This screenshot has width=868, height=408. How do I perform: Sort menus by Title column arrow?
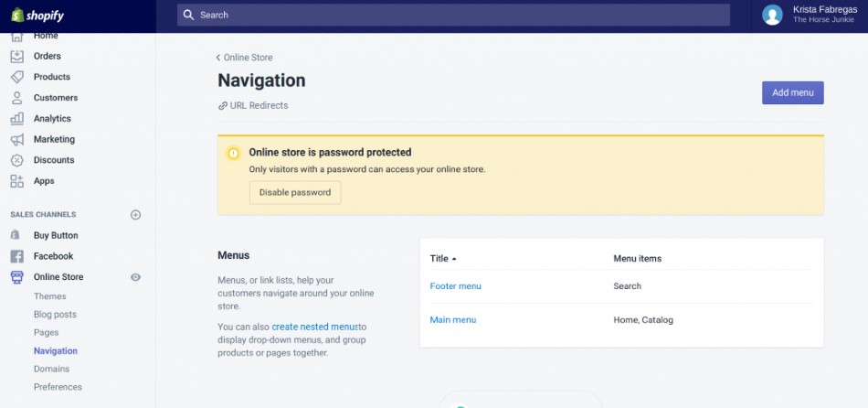[x=454, y=259]
